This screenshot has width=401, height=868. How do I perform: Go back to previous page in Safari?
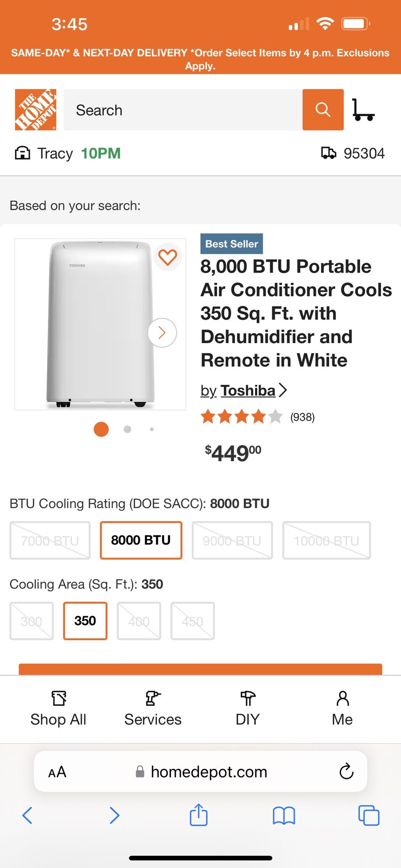28,815
